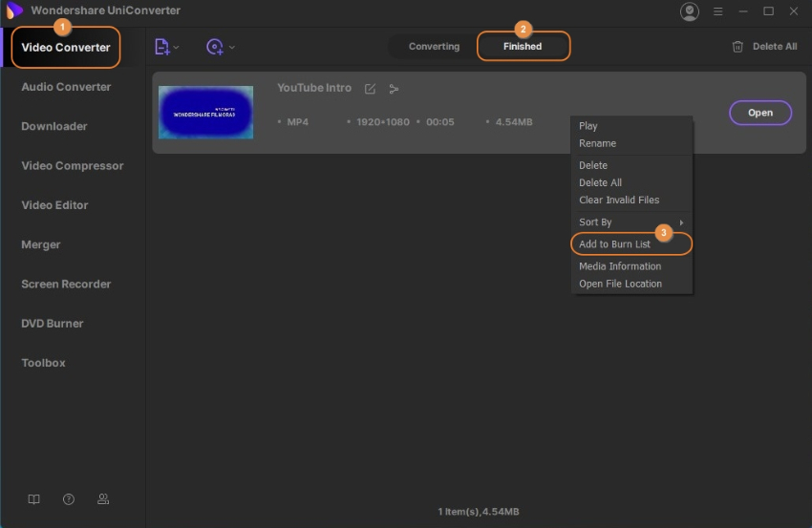The image size is (812, 528).
Task: Open the hamburger menu in title bar
Action: coord(718,11)
